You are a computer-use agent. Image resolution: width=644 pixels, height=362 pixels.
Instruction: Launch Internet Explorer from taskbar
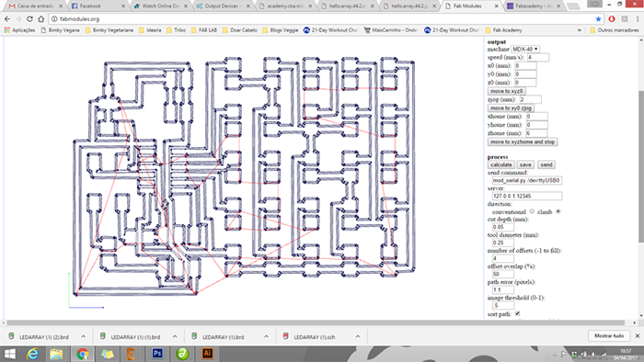pos(32,354)
